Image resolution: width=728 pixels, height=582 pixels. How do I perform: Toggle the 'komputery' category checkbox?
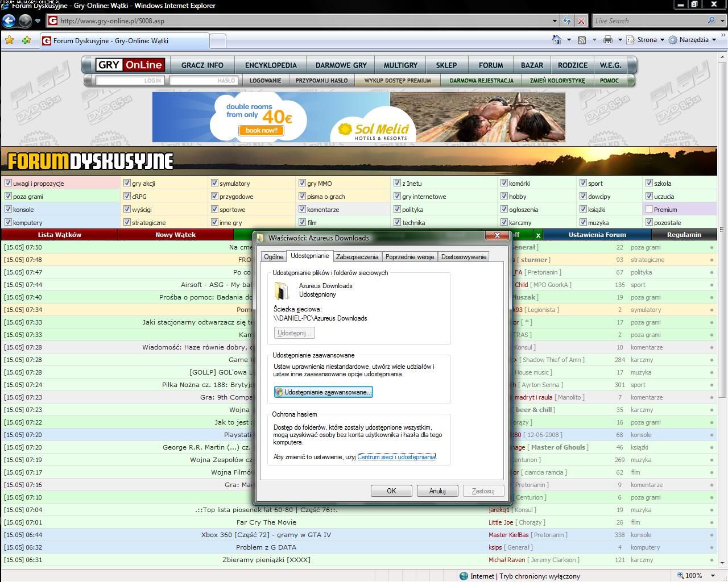click(8, 222)
